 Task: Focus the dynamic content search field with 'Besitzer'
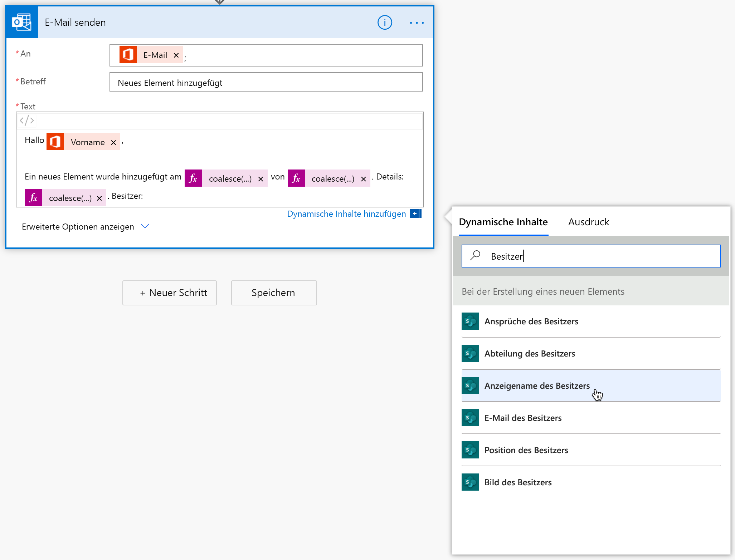(591, 256)
